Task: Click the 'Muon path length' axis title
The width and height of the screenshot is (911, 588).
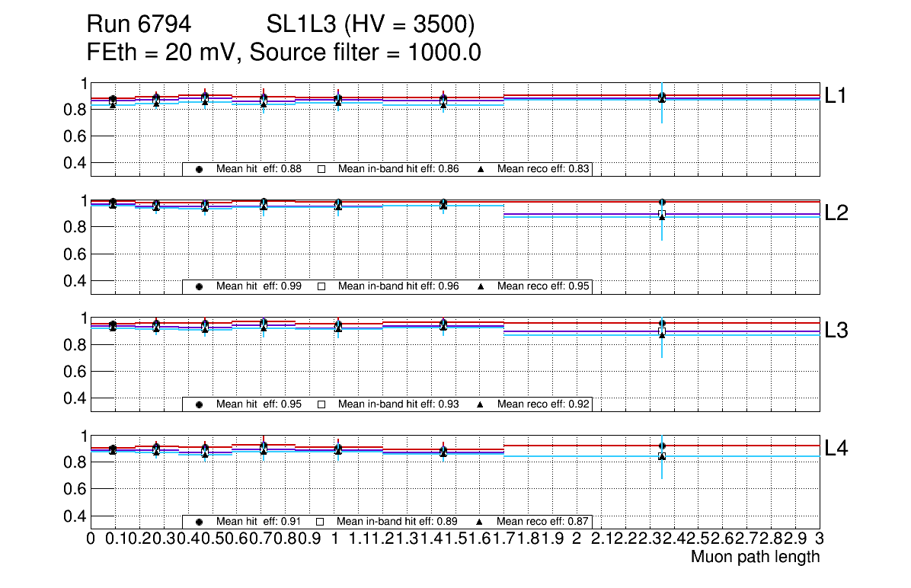Action: [755, 557]
